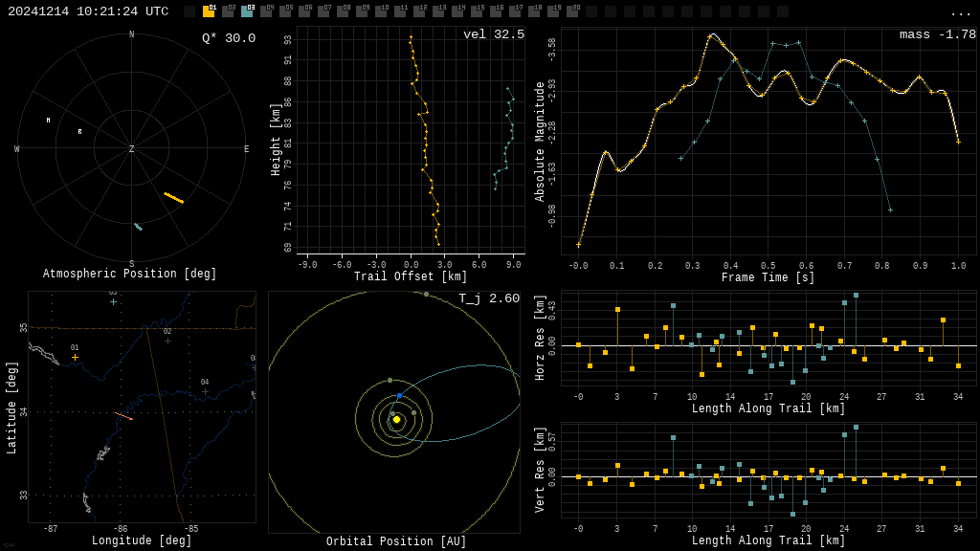Click station 01 cross marker on map

75,357
